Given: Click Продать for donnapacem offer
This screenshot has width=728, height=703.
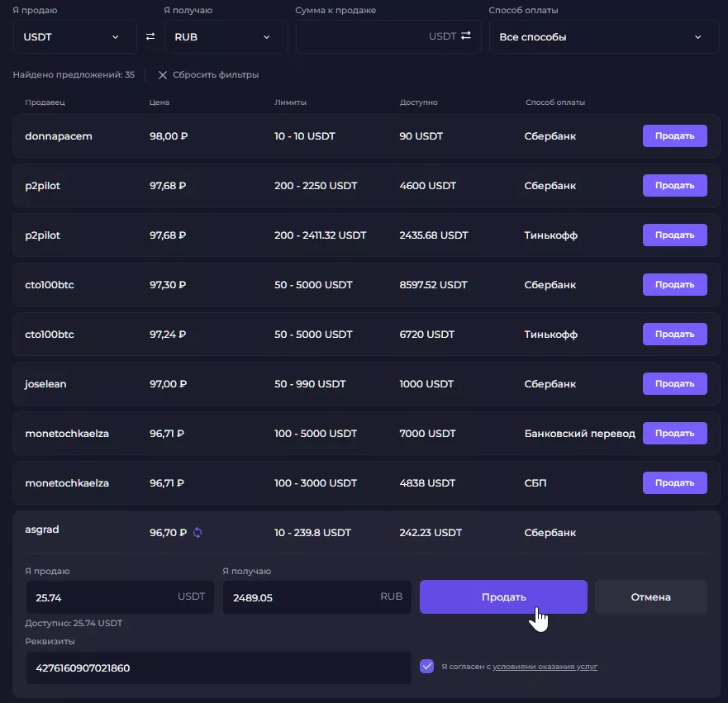Looking at the screenshot, I should tap(674, 136).
